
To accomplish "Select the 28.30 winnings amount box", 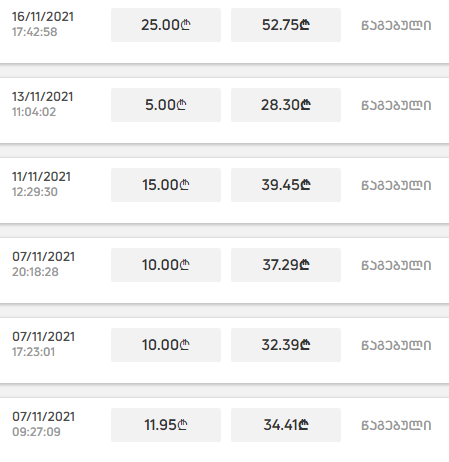I will (x=286, y=105).
